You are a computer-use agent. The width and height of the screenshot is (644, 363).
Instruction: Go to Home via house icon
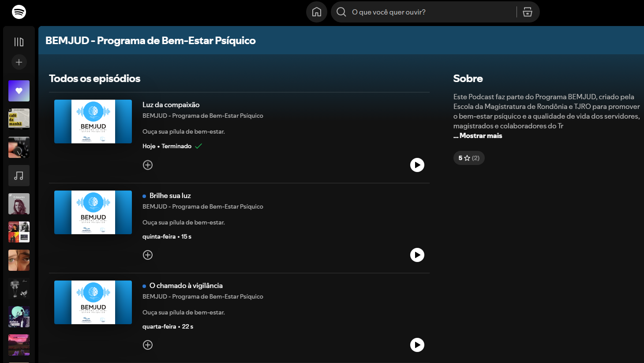click(x=317, y=12)
